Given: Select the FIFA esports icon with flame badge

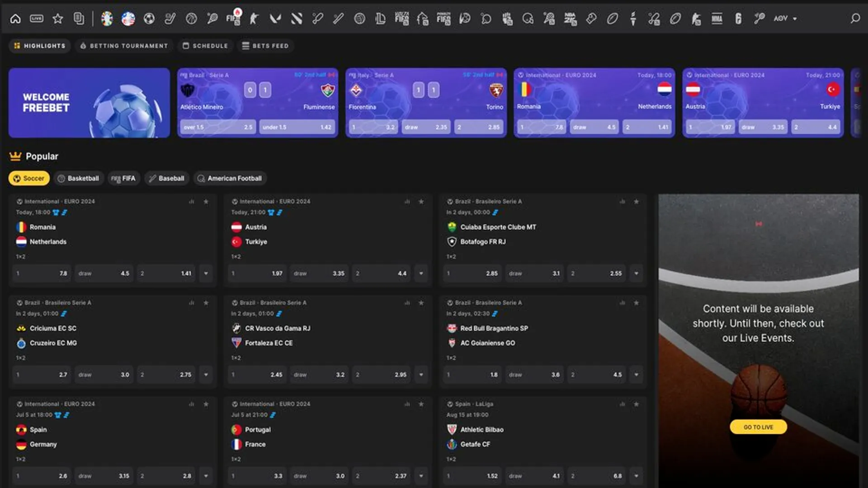Looking at the screenshot, I should 233,18.
